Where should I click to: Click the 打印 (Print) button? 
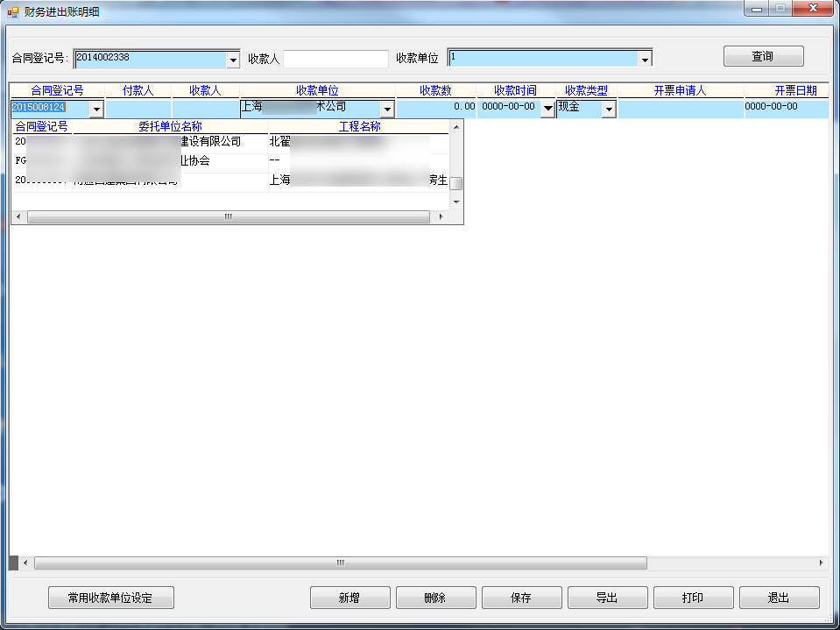coord(693,597)
